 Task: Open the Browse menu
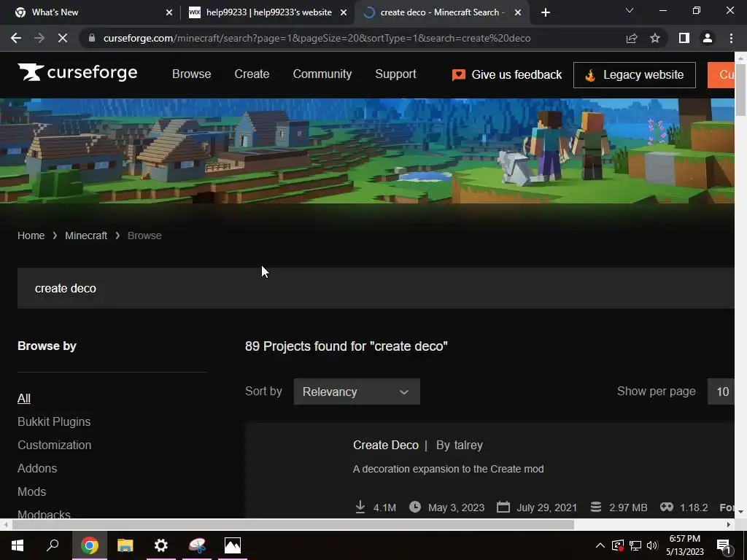point(192,74)
